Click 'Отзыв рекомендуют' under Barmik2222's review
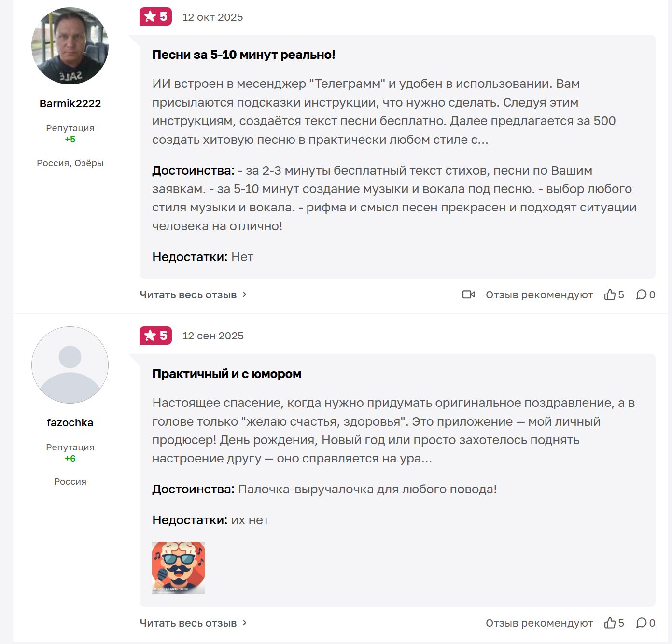This screenshot has height=644, width=672. (539, 294)
